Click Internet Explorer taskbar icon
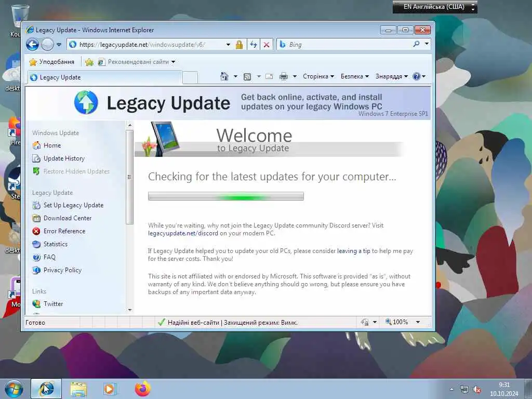The height and width of the screenshot is (399, 532). [x=46, y=389]
